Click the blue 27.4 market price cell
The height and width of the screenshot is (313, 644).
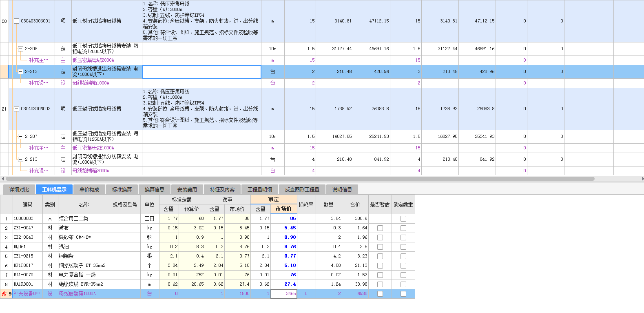click(x=284, y=284)
